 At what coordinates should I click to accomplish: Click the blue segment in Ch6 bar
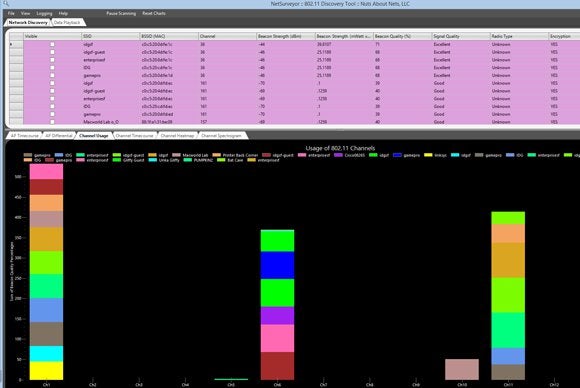(x=277, y=265)
